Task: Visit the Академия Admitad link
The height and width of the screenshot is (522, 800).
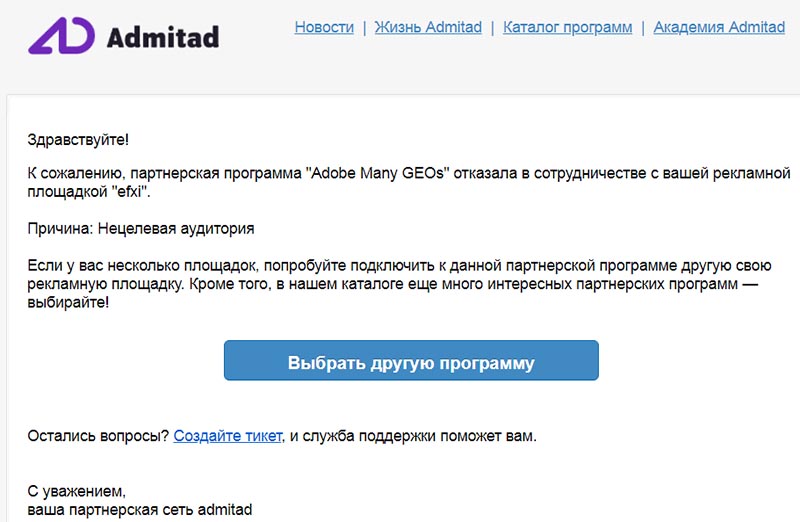Action: click(x=719, y=27)
